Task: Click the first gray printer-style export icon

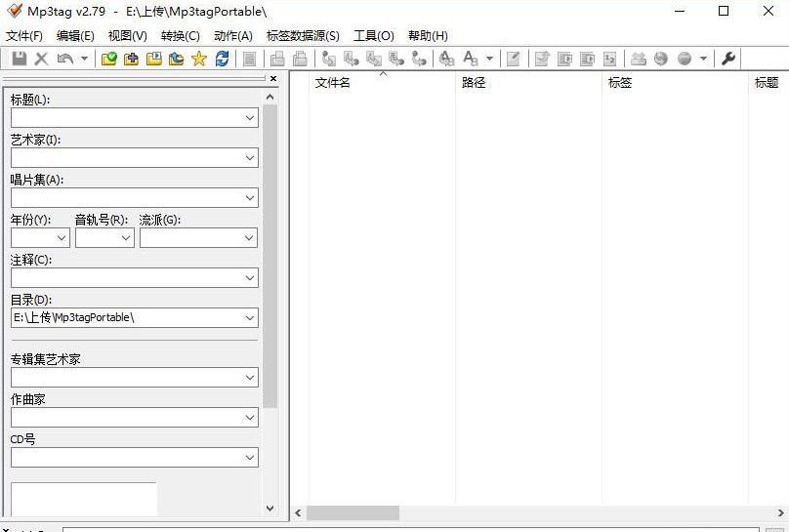Action: (277, 59)
